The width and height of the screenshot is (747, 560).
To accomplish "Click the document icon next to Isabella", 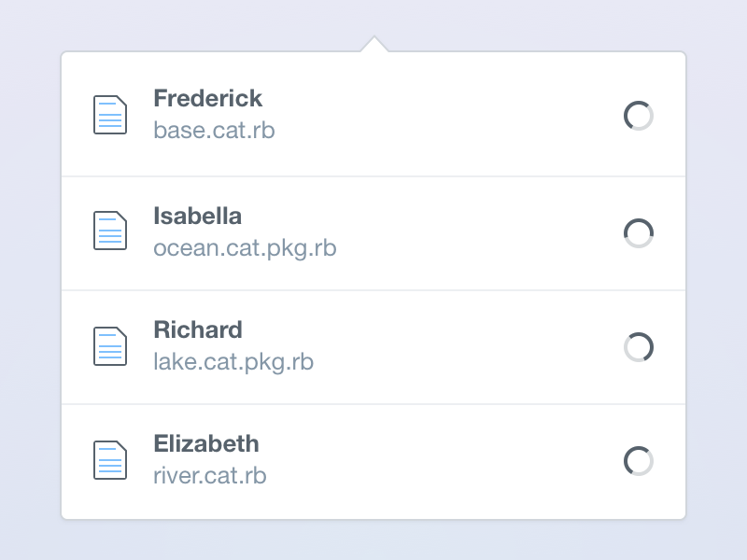I will coord(110,231).
